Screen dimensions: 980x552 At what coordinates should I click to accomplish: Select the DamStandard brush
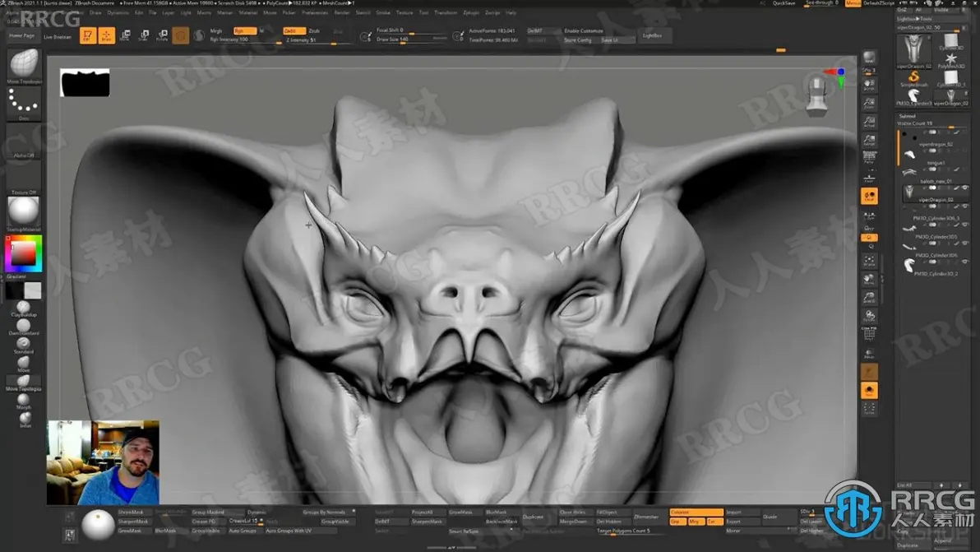click(24, 327)
